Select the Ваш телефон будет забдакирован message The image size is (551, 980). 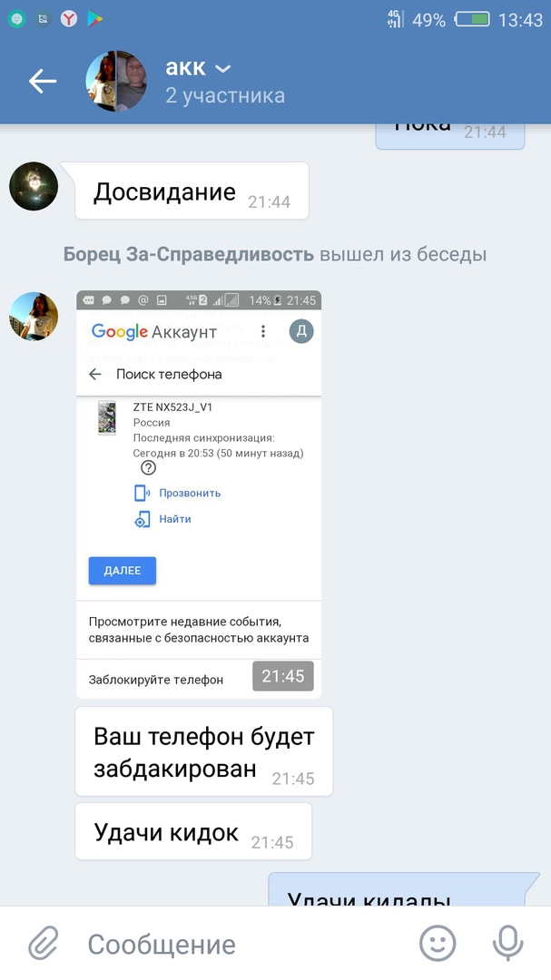(x=204, y=751)
